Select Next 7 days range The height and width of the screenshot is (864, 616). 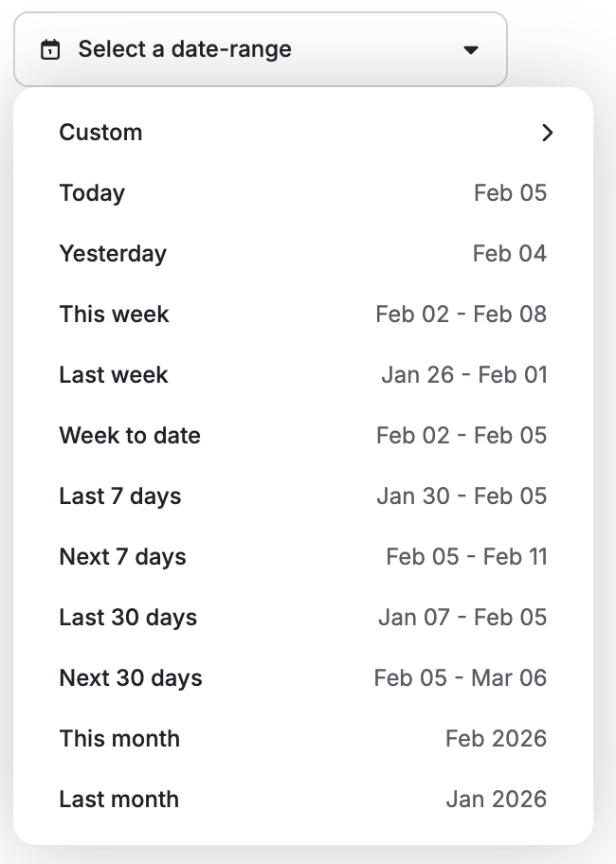122,557
